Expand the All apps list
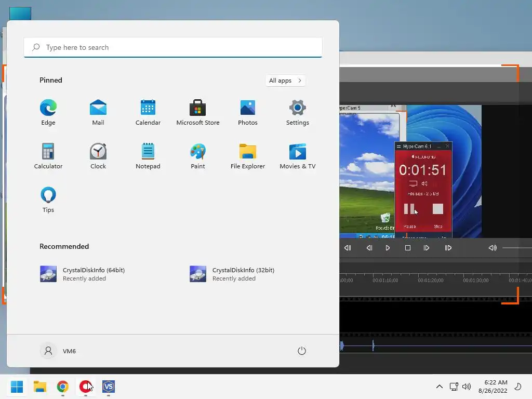Screen dimensions: 532x399 [x=285, y=81]
